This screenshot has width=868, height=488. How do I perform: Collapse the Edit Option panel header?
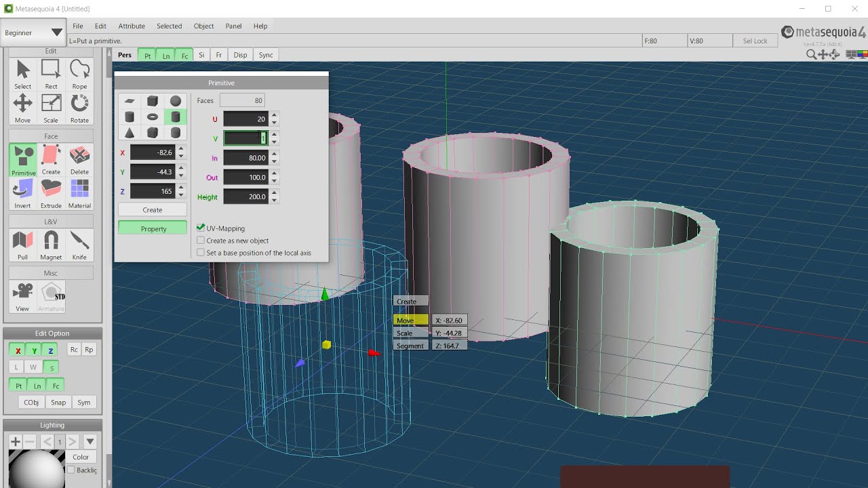coord(52,333)
